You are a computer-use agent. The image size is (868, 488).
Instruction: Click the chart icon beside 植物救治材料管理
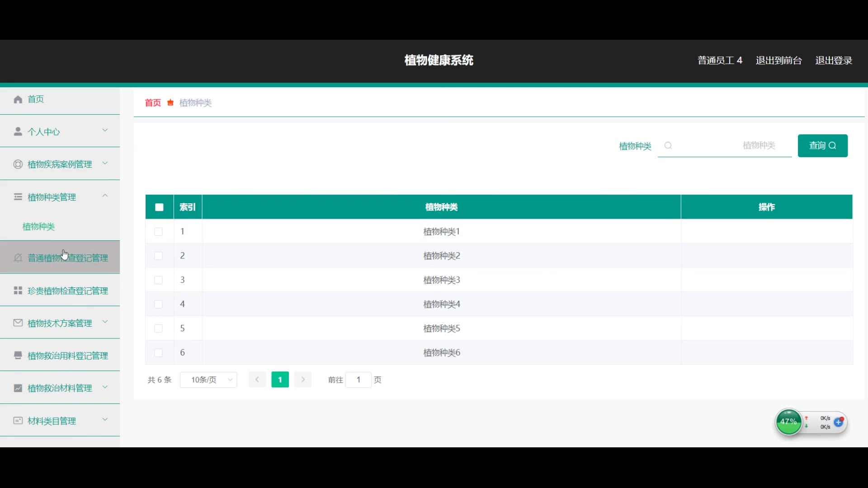(x=18, y=388)
